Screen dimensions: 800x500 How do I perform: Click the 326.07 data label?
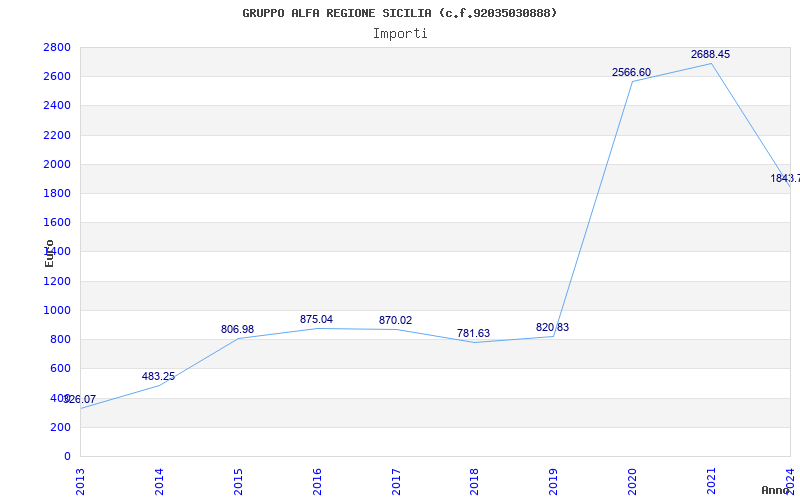pos(80,399)
